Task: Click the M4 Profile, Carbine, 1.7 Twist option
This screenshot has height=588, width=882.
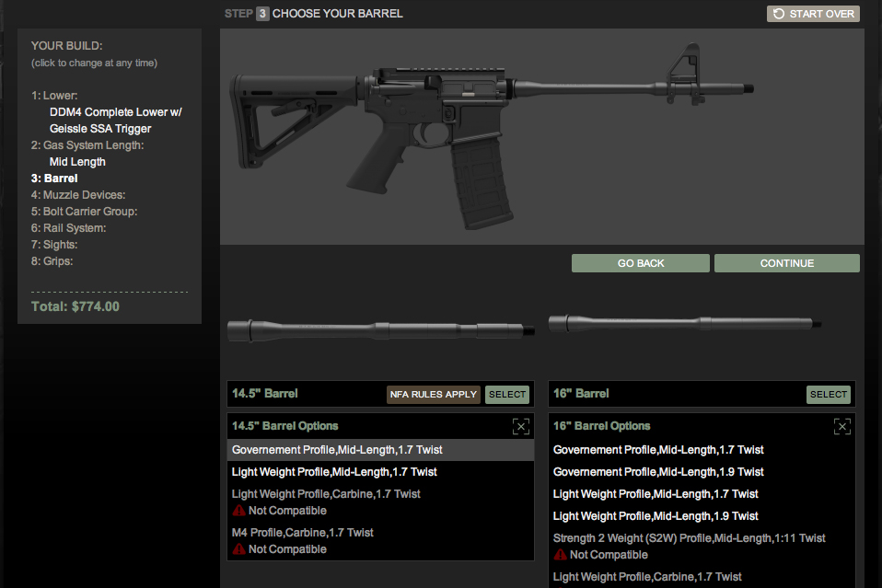Action: pos(302,533)
